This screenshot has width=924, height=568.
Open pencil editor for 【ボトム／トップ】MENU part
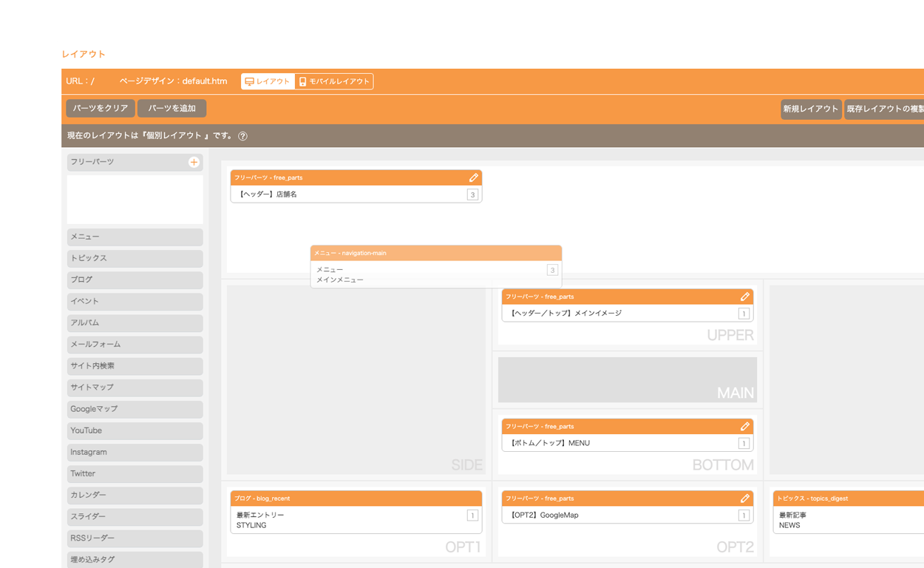click(744, 427)
